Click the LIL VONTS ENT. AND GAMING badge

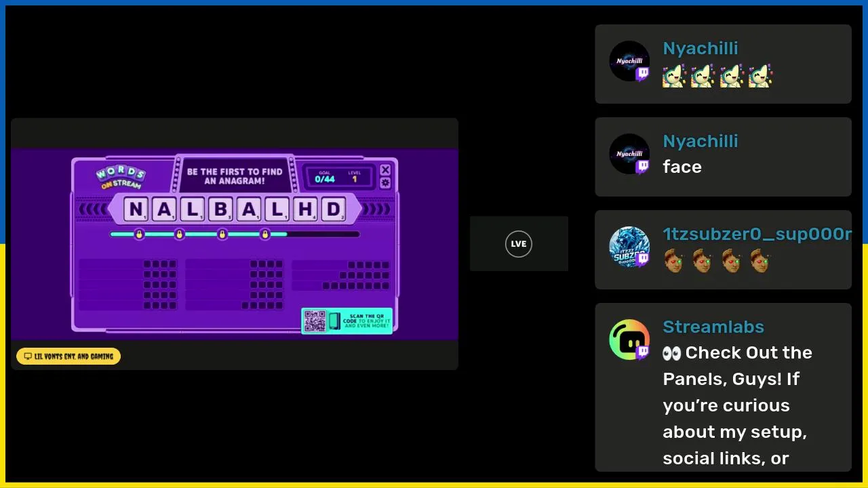pyautogui.click(x=68, y=357)
